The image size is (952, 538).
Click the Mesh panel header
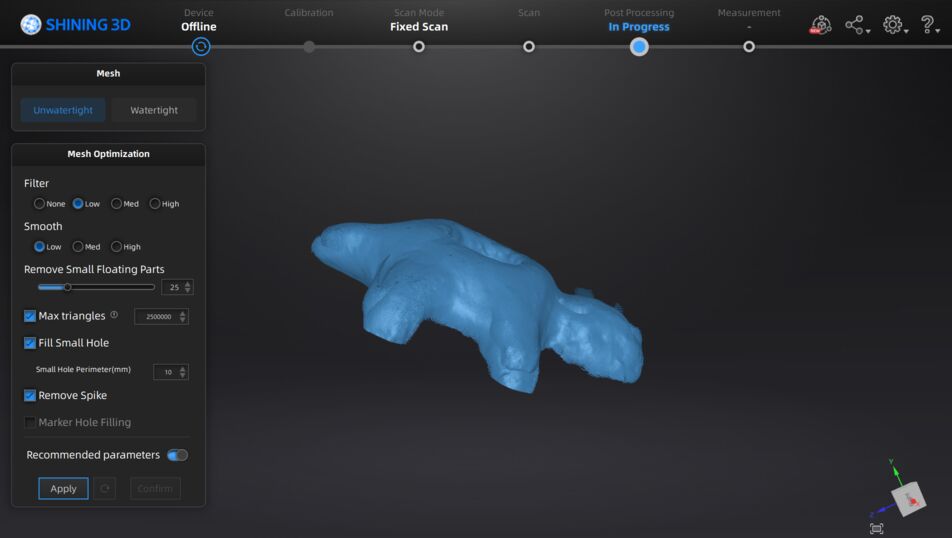108,73
